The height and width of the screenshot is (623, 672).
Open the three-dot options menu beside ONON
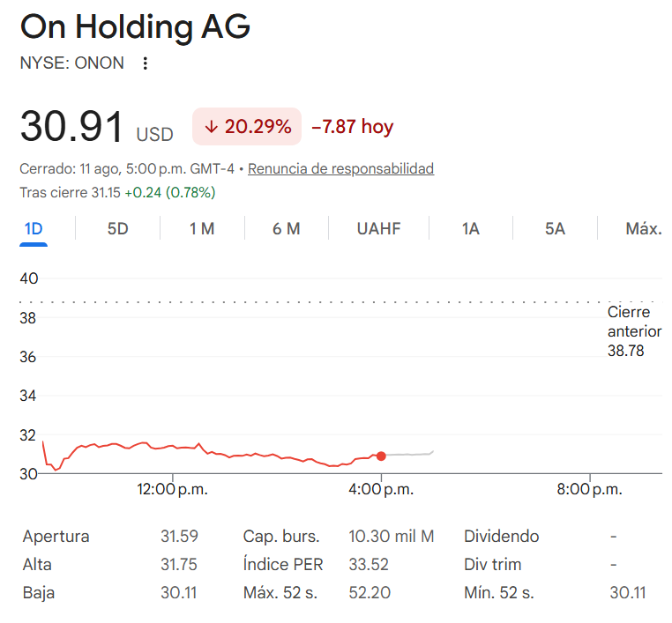point(146,63)
